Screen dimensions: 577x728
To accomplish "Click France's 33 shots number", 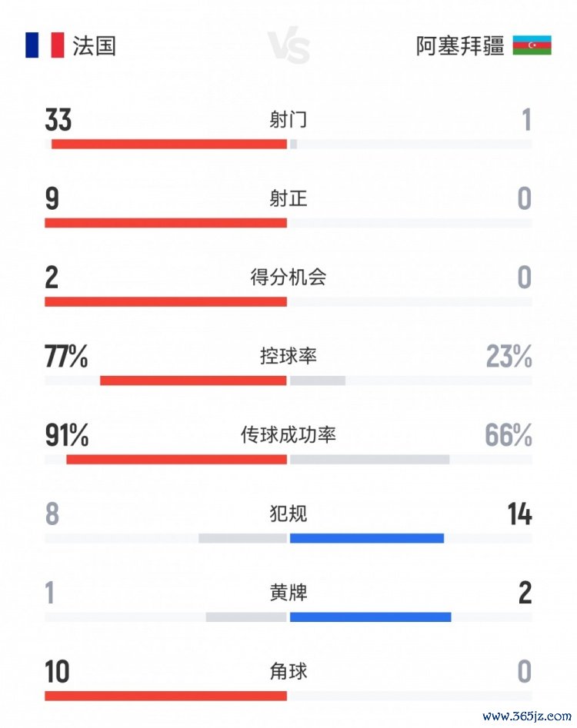I will point(58,120).
